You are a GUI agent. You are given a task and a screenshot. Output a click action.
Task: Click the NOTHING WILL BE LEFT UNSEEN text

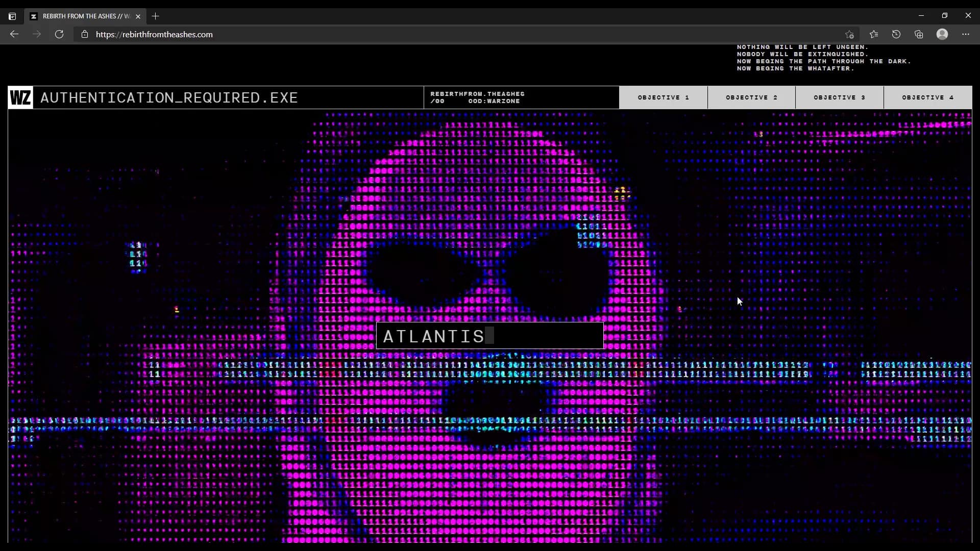coord(802,47)
